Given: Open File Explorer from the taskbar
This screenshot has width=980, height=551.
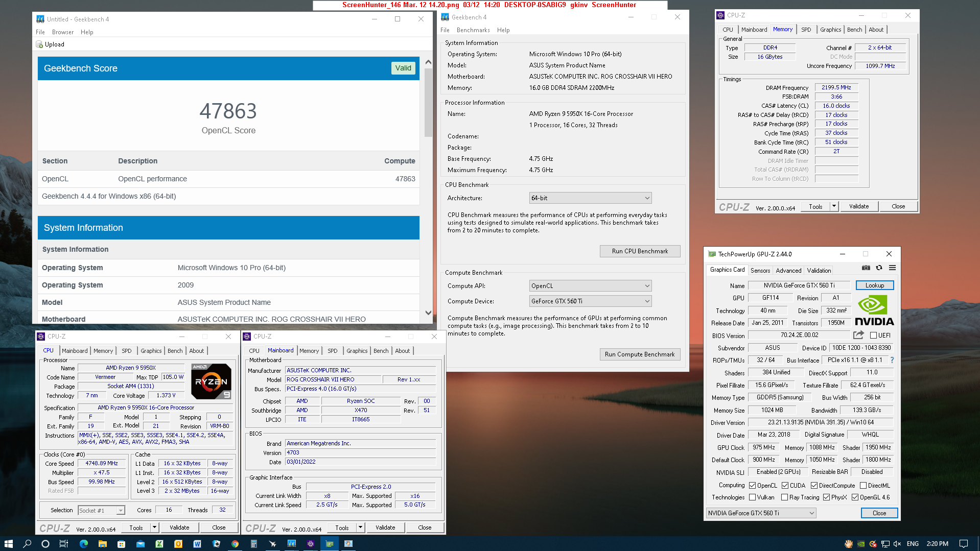Looking at the screenshot, I should (x=102, y=544).
